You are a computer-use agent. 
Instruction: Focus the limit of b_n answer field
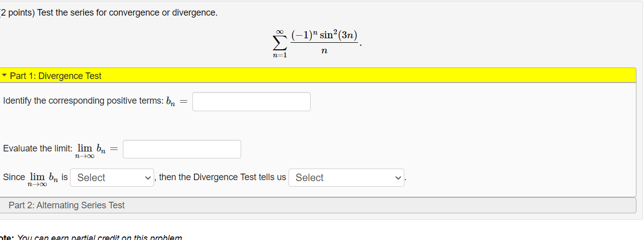click(x=182, y=149)
